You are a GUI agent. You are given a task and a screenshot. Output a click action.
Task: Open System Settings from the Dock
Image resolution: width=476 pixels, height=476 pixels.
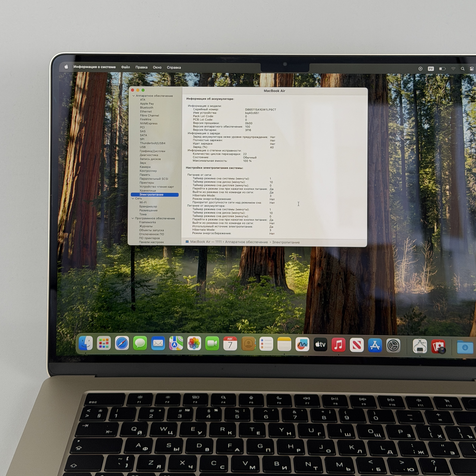[x=393, y=345]
